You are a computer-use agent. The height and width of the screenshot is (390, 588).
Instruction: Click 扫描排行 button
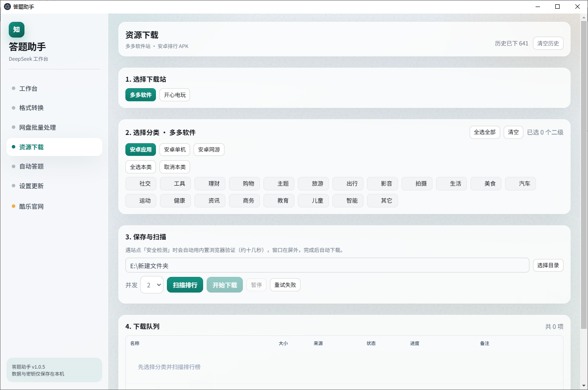coord(185,285)
